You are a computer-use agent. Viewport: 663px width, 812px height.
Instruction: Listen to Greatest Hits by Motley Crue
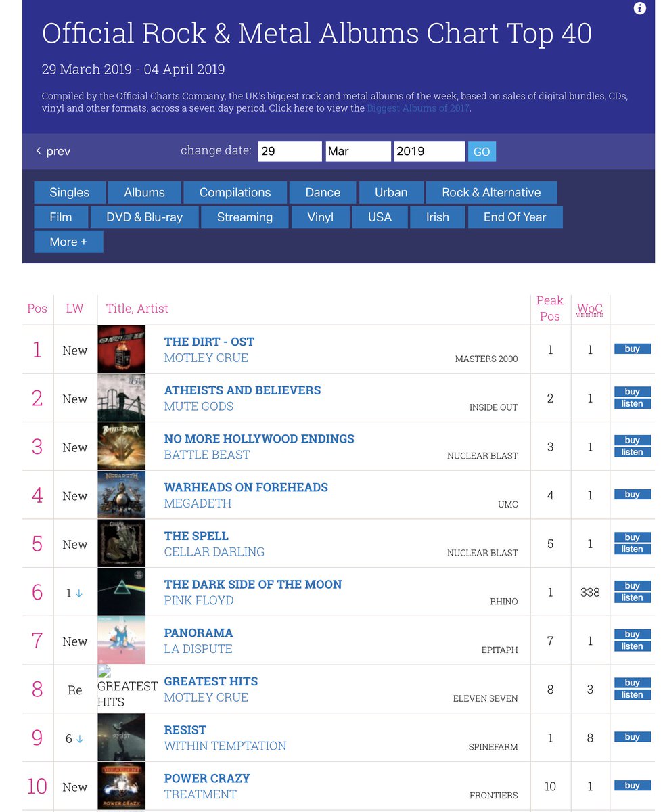point(633,695)
